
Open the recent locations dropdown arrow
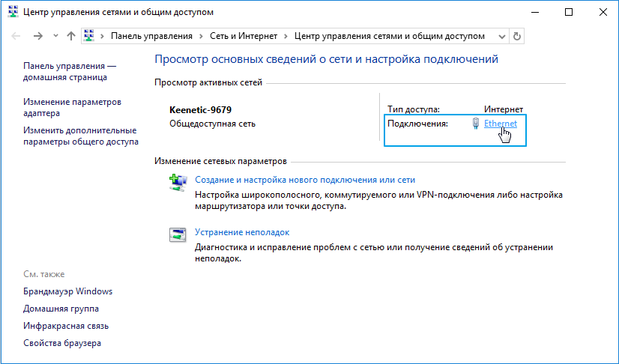(55, 36)
